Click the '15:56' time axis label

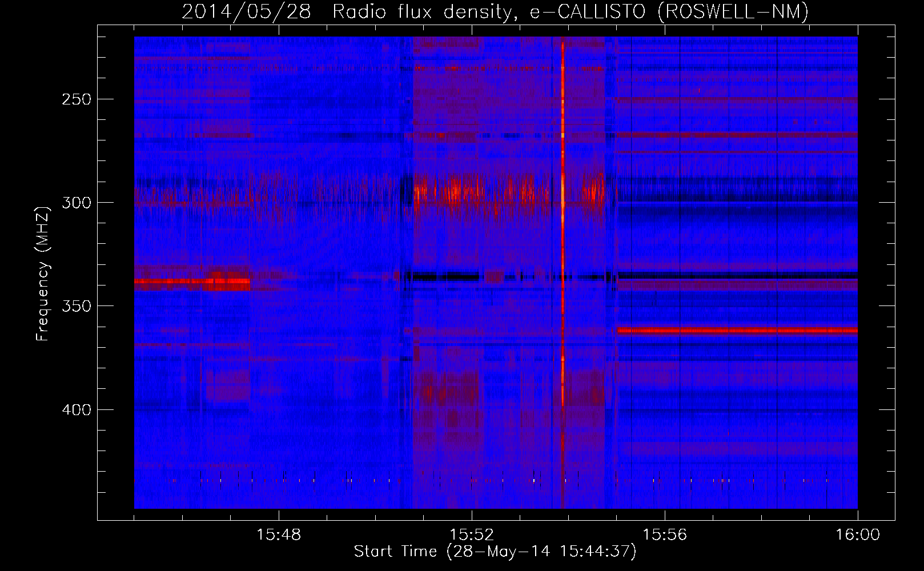(x=665, y=535)
